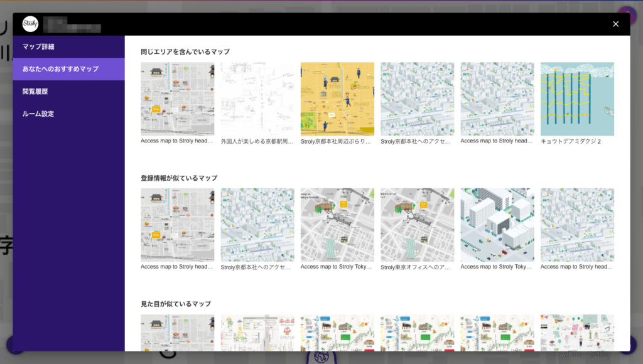The image size is (643, 364).
Task: Click the キョウトデアミダクジ 2 title link
Action: 571,142
